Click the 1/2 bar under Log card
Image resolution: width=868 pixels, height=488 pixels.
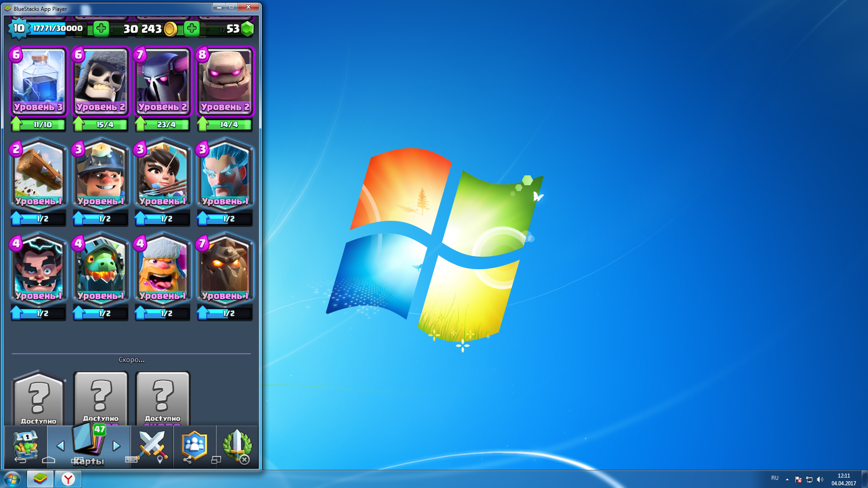point(38,219)
